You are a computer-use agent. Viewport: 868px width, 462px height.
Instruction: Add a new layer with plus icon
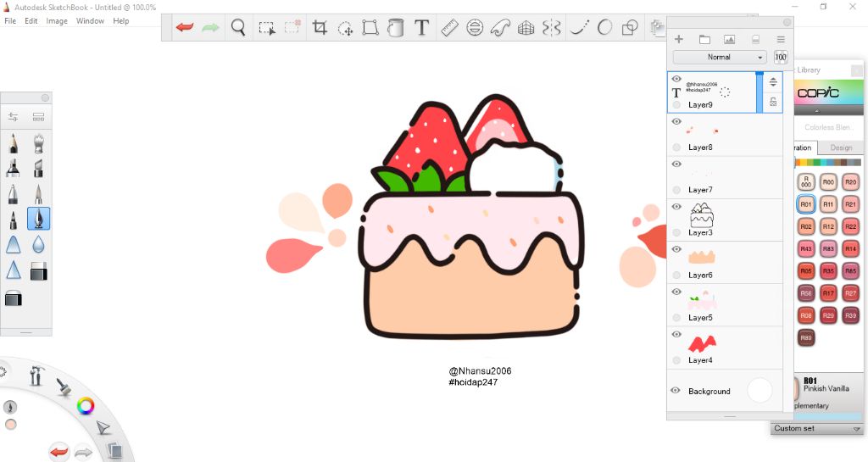[x=679, y=39]
